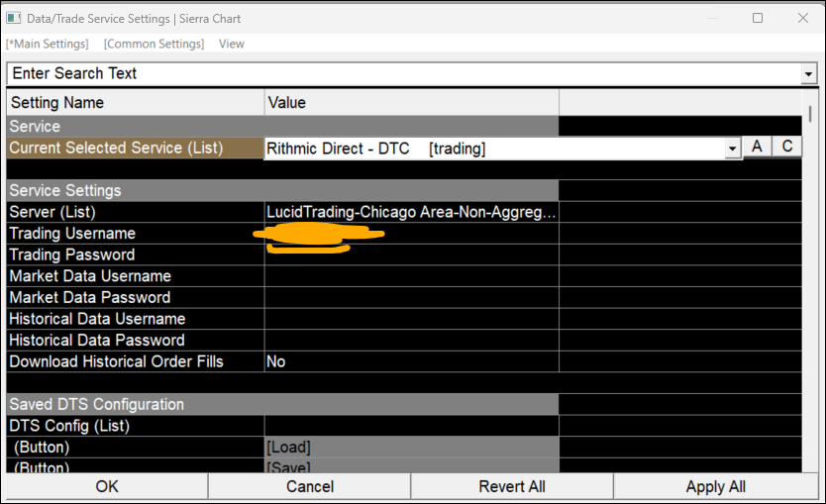This screenshot has width=826, height=504.
Task: Close the Data/Trade Service Settings window
Action: coord(803,18)
